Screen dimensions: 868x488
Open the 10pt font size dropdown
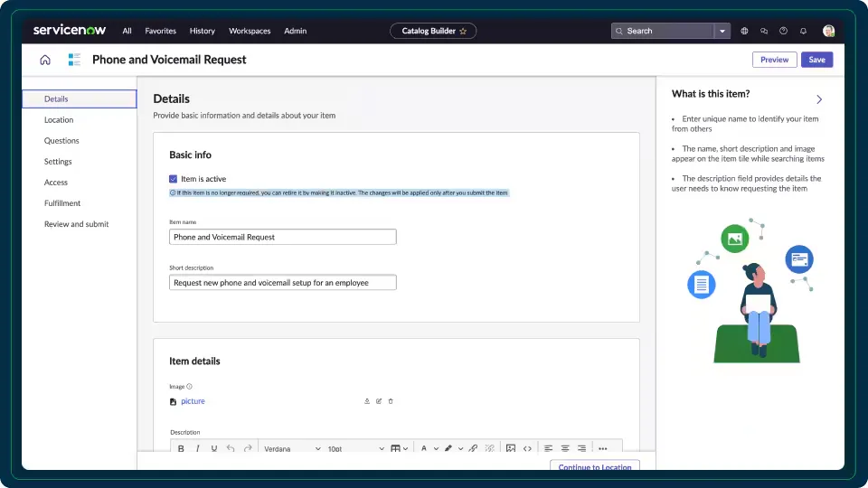354,448
